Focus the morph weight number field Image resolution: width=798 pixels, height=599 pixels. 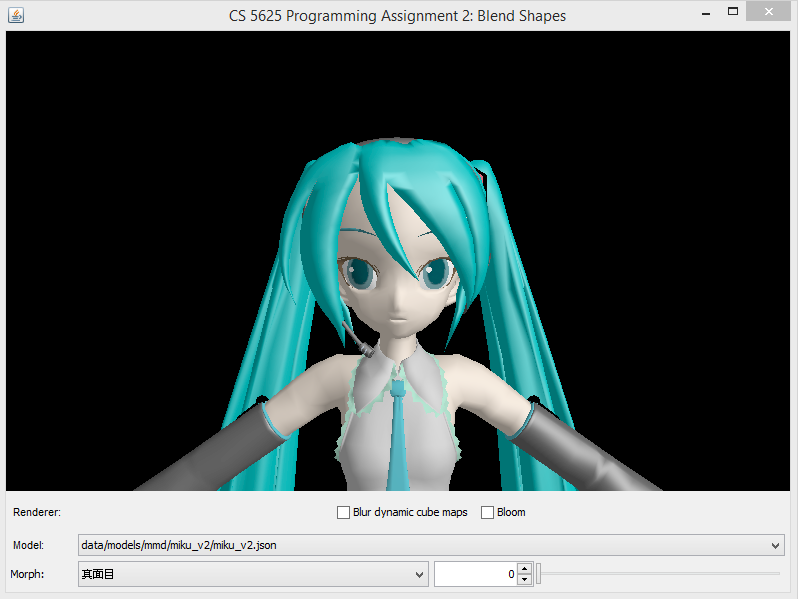coord(475,574)
